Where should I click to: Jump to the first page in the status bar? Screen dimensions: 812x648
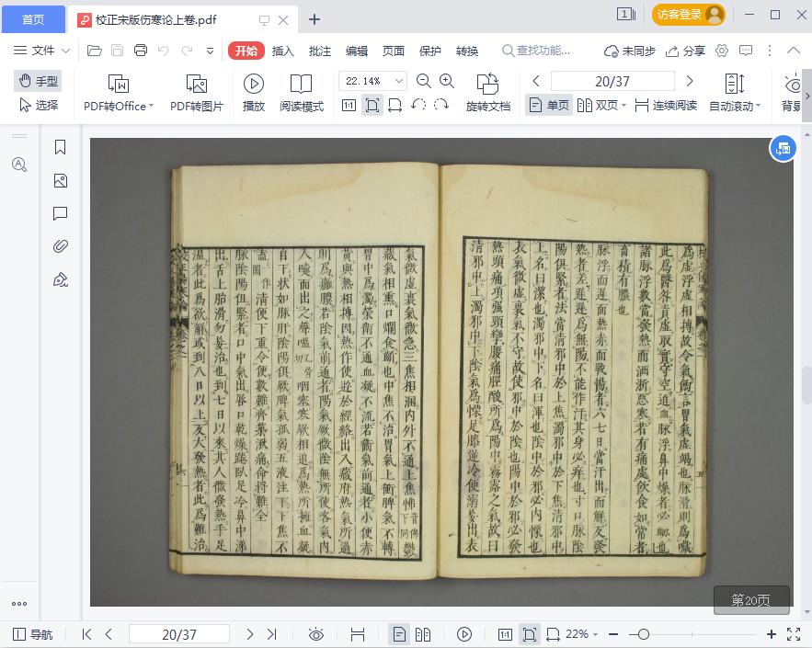87,634
